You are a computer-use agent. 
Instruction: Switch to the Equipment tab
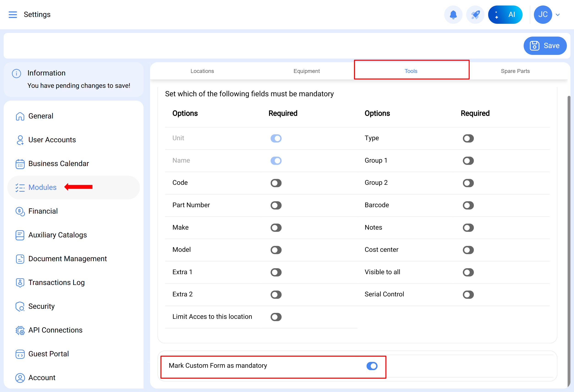(x=306, y=71)
